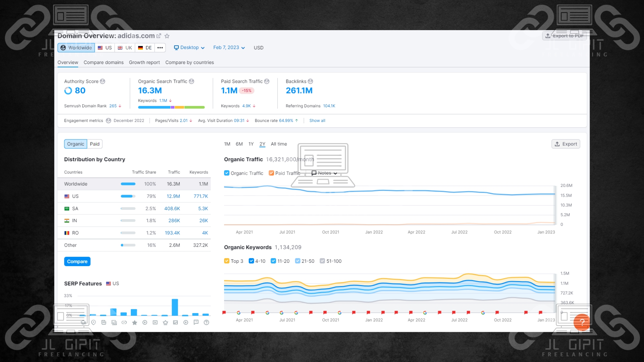Click the Paid Search Traffic info icon
The image size is (644, 362).
click(267, 81)
